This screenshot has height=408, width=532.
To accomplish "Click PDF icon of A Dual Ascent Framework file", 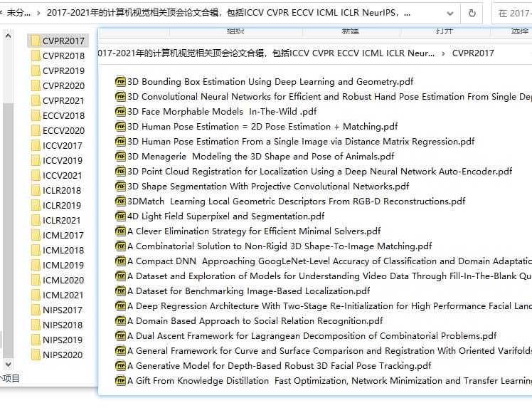I will click(120, 335).
